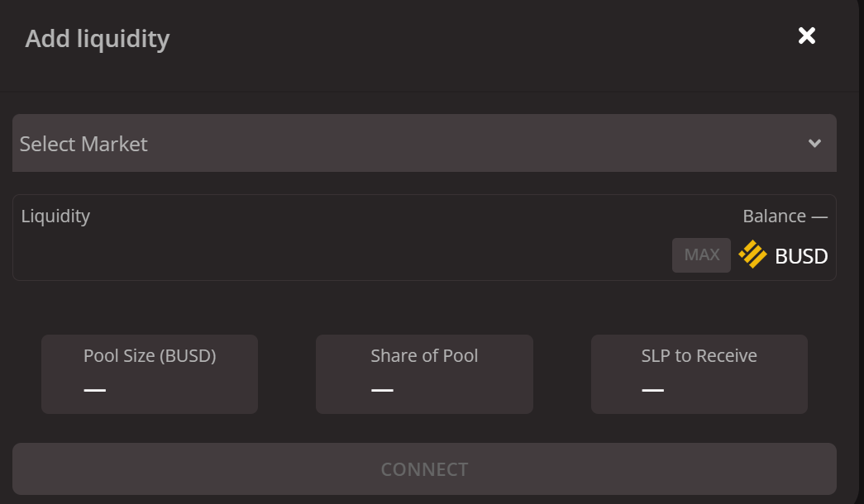Click the yellow BUSD coin logo

(x=752, y=254)
